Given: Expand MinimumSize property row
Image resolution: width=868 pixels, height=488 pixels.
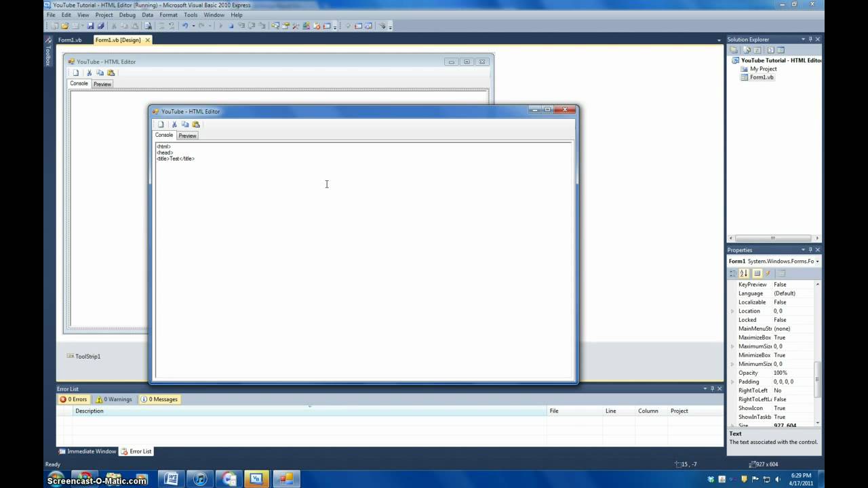Looking at the screenshot, I should click(732, 364).
